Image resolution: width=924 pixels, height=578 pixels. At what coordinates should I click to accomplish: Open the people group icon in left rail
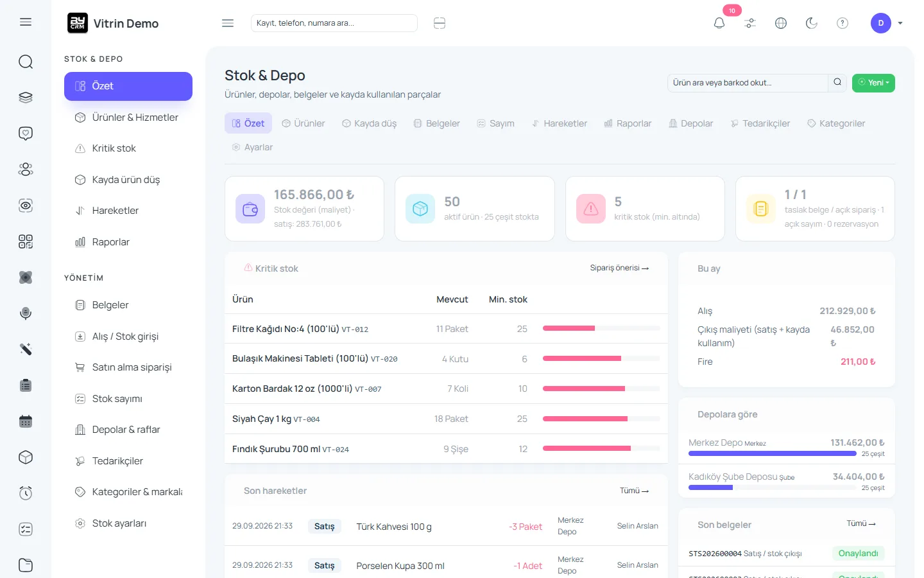[x=26, y=170]
